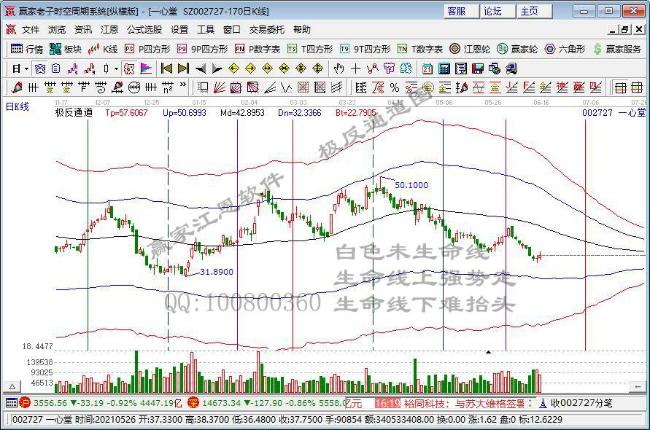
Task: Step forward with the black right arrow
Action: [217, 68]
